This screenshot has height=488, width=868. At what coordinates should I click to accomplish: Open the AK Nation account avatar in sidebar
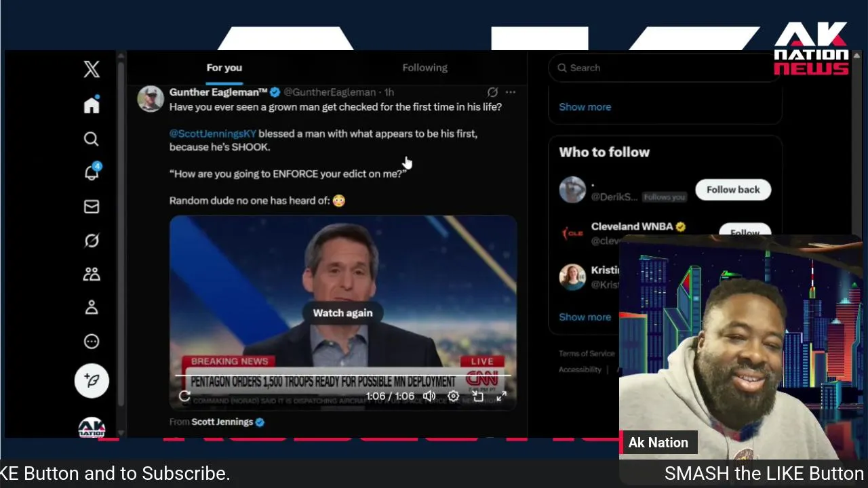92,428
